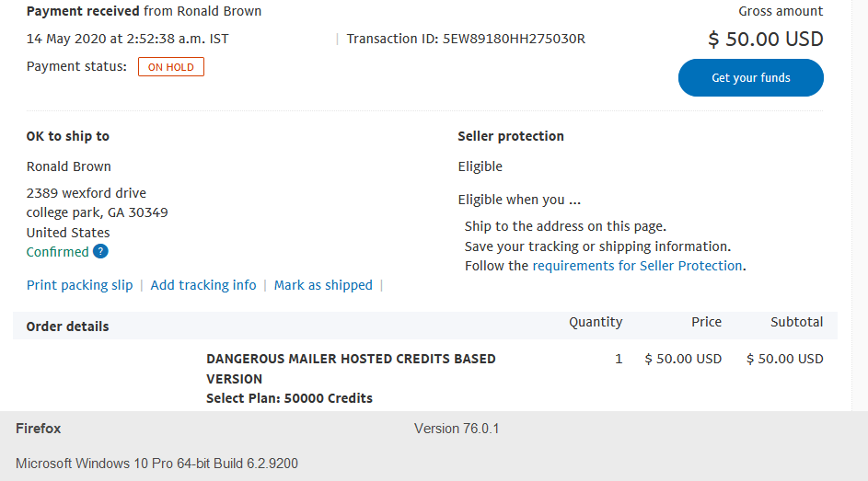Open the Print packing slip link
Image resolution: width=868 pixels, height=481 pixels.
[80, 285]
